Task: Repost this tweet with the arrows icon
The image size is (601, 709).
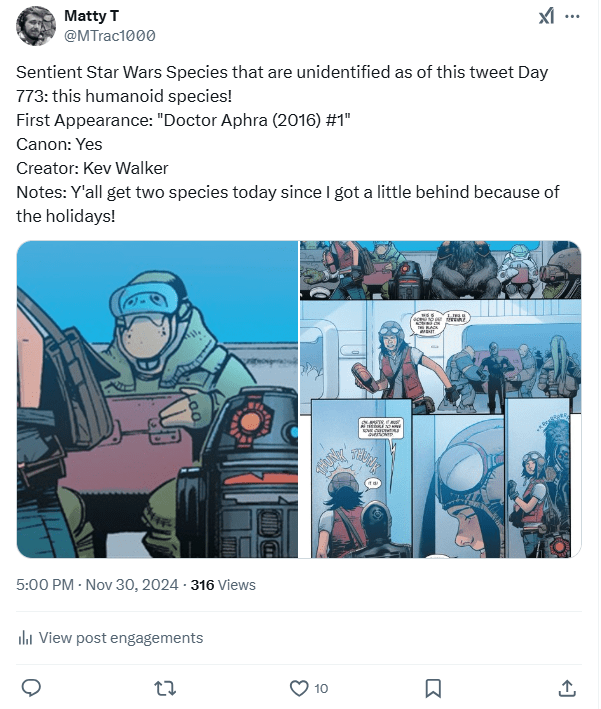Action: pyautogui.click(x=166, y=687)
